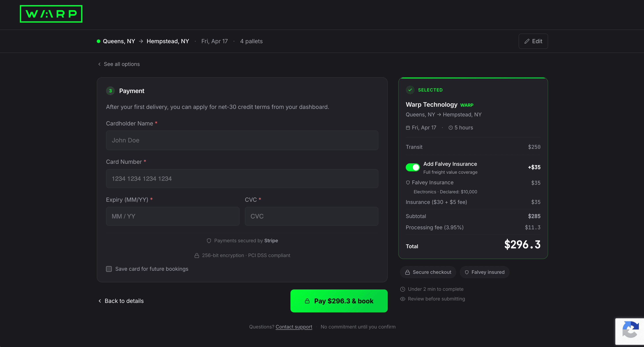The image size is (644, 347).
Task: Click the route arrow between Queens and Hempstead
Action: click(x=141, y=41)
